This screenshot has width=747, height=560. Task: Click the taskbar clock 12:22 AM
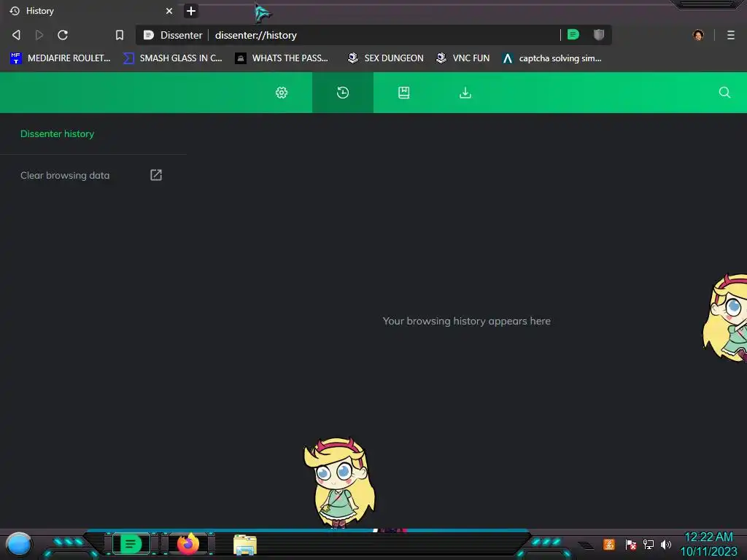(x=708, y=537)
